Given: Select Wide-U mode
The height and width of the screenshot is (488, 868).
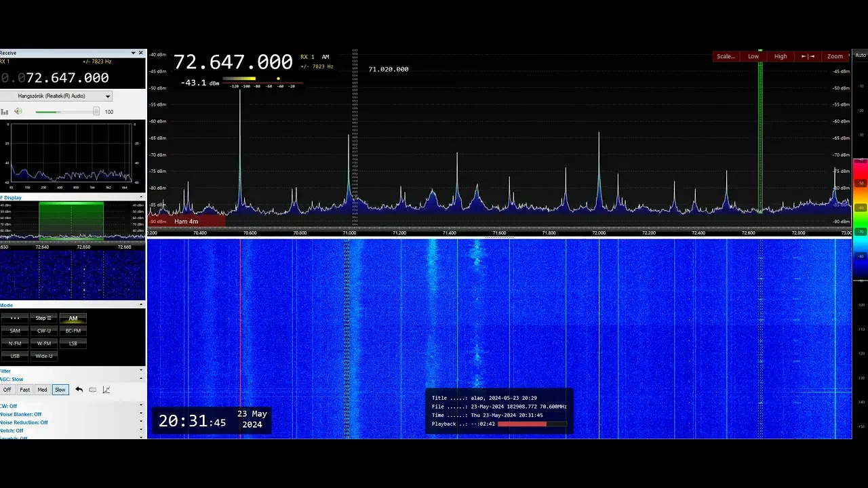Looking at the screenshot, I should pos(43,356).
